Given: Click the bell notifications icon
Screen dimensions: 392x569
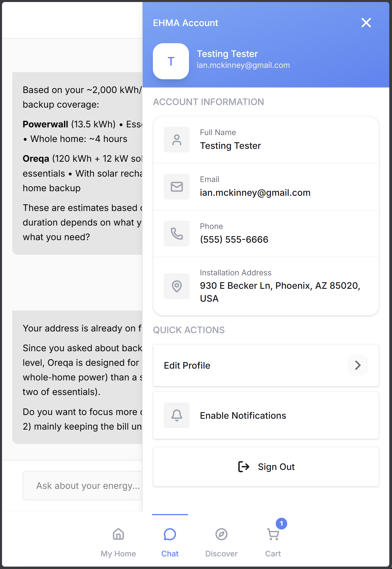Looking at the screenshot, I should pyautogui.click(x=177, y=415).
